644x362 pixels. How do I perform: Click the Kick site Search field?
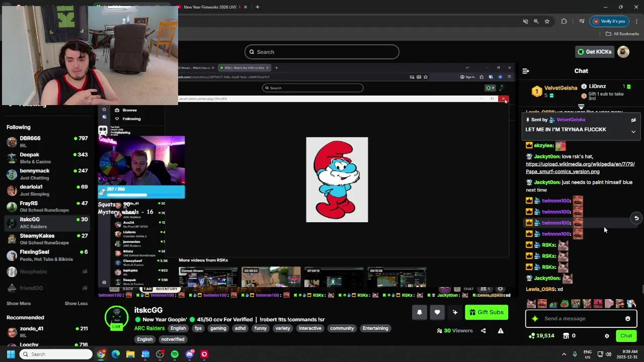click(322, 52)
